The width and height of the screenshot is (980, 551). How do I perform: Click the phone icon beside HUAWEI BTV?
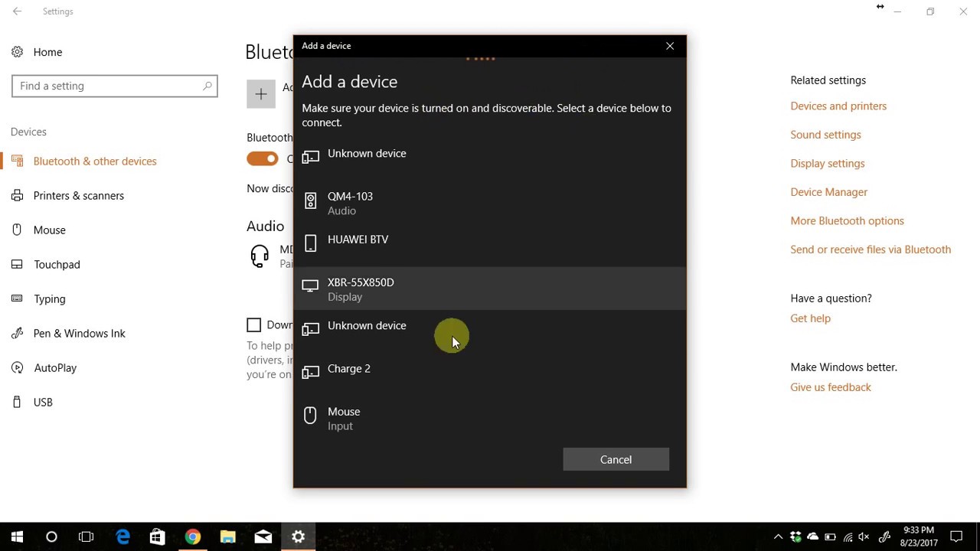[310, 243]
